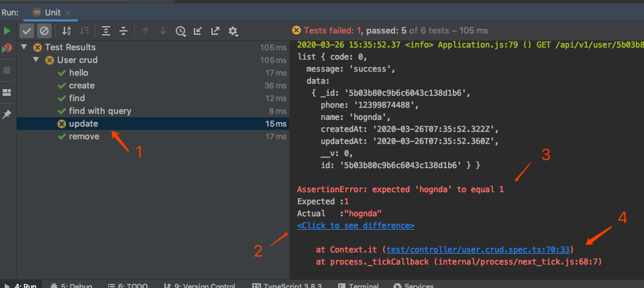The width and height of the screenshot is (644, 288).
Task: Collapse the User crud suite
Action: 36,60
